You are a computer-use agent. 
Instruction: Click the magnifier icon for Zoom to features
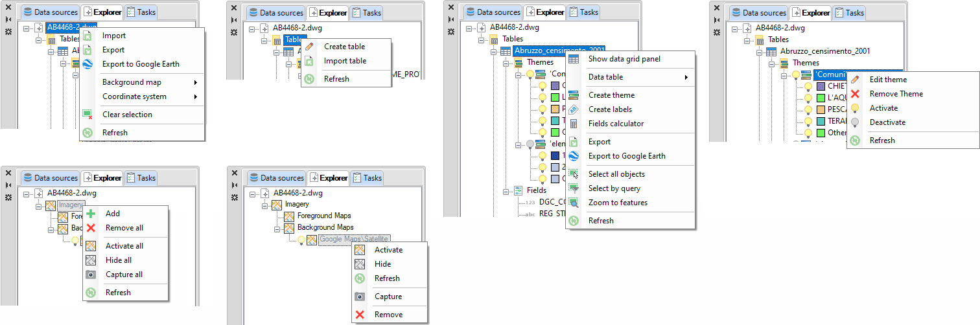(574, 203)
